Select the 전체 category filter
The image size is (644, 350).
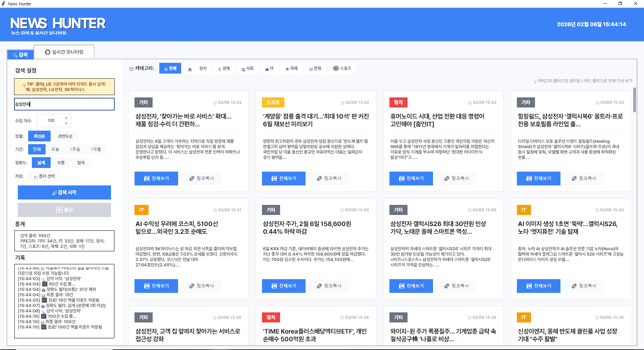coord(170,68)
